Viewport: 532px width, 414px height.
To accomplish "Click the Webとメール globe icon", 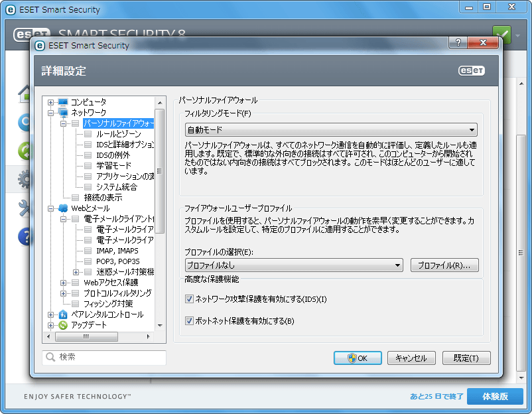I will (x=63, y=208).
